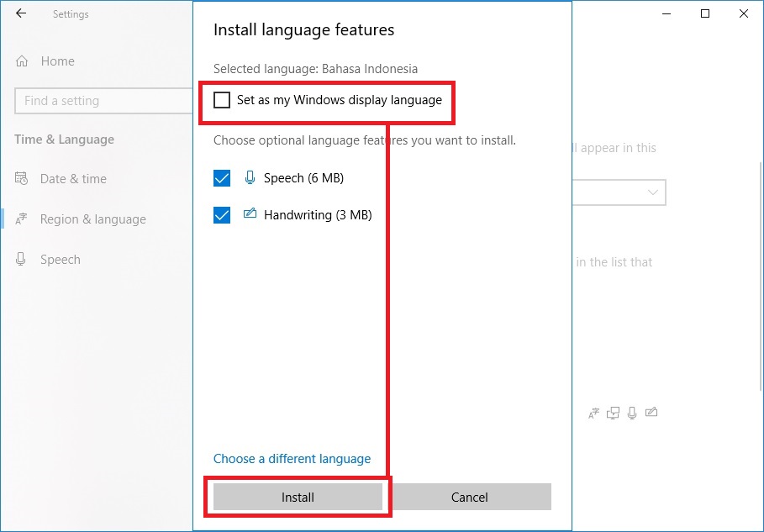Open Choose a different language link
The height and width of the screenshot is (532, 764).
(292, 459)
